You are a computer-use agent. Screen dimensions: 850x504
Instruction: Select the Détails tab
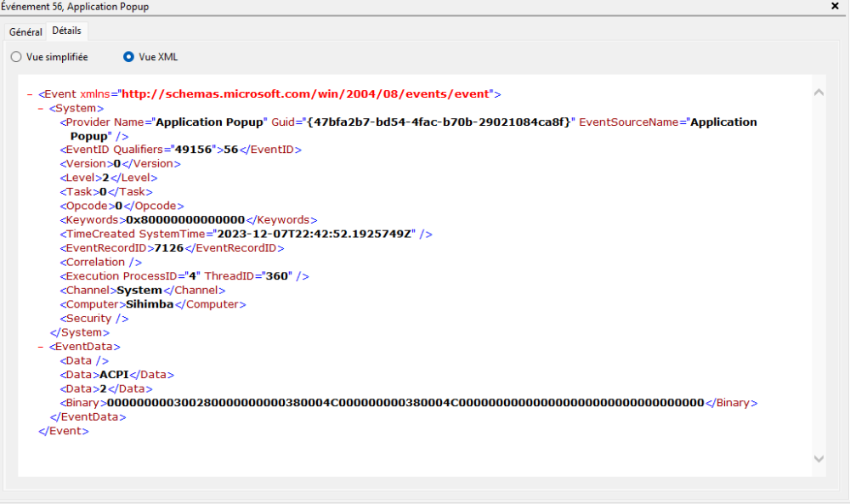[x=66, y=31]
